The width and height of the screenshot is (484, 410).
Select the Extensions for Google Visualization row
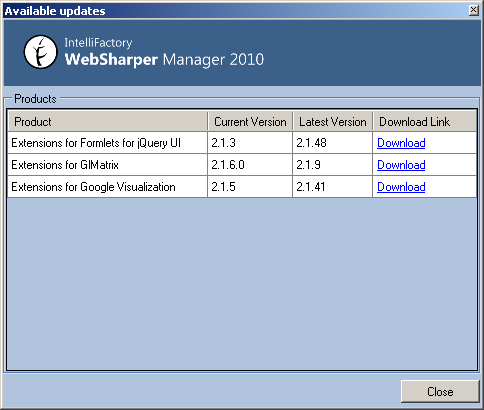point(242,187)
